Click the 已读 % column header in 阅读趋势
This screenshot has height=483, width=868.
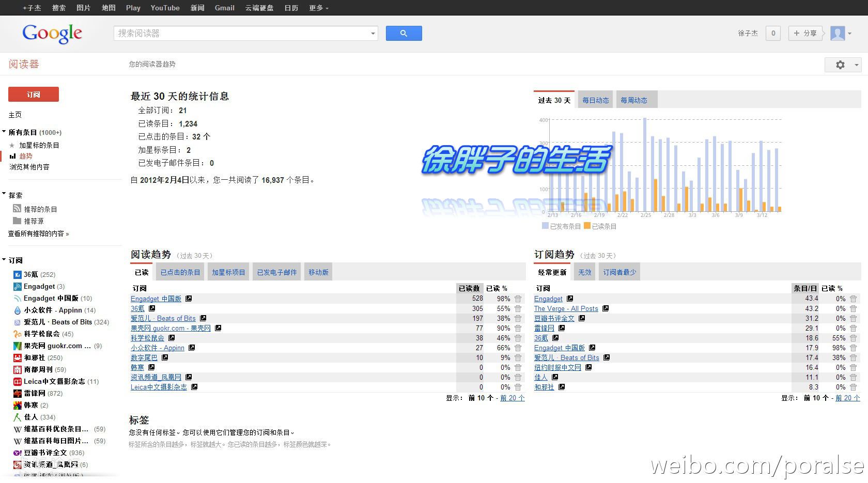(x=497, y=288)
